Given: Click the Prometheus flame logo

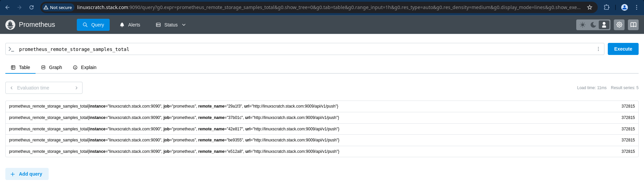Looking at the screenshot, I should pyautogui.click(x=10, y=25).
